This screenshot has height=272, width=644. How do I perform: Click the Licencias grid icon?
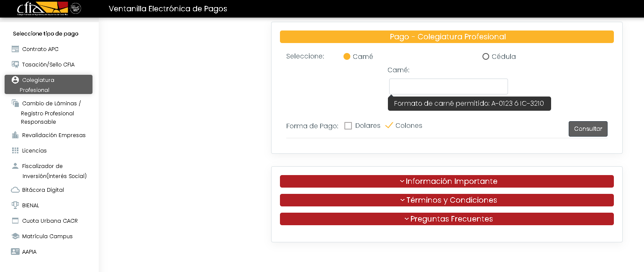(x=15, y=151)
